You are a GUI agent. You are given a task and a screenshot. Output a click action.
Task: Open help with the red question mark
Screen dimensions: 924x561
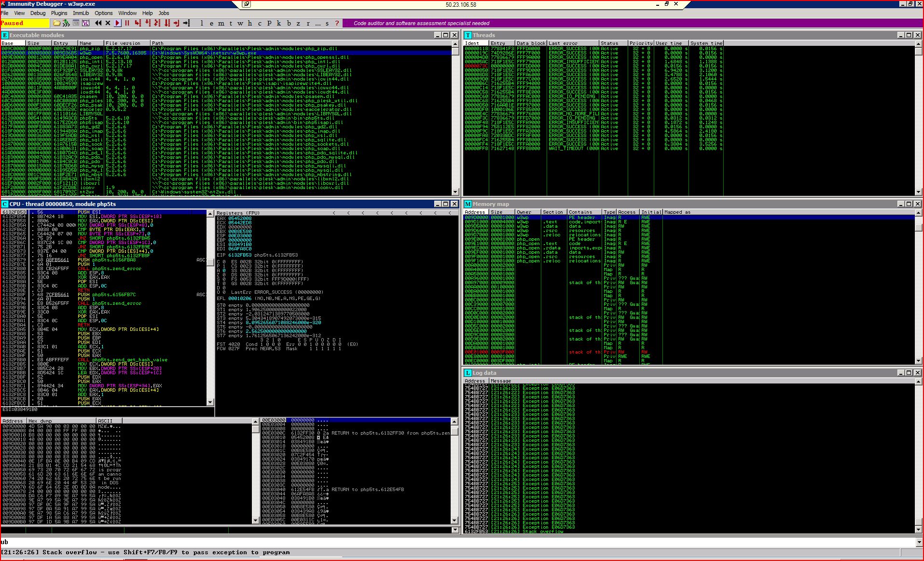point(337,23)
